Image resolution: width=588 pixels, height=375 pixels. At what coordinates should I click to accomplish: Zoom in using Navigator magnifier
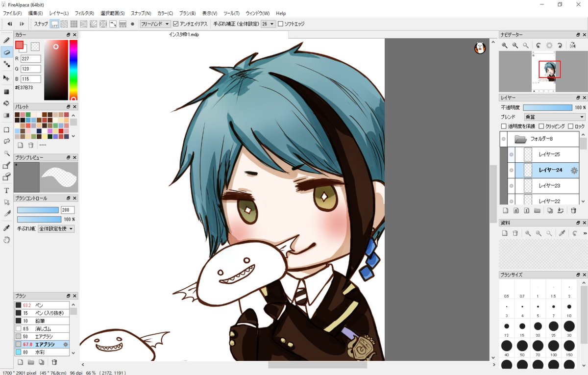[505, 45]
